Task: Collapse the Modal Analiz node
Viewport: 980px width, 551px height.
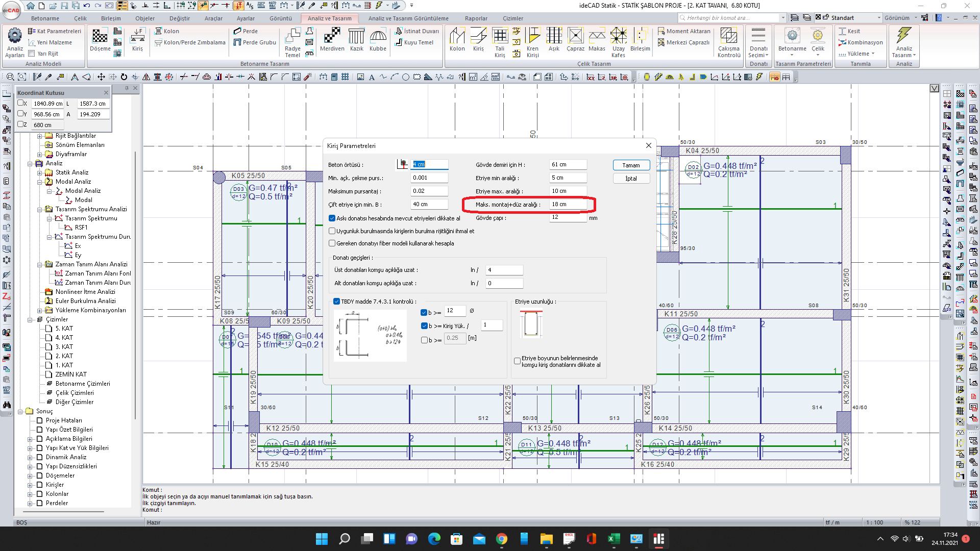Action: 40,182
